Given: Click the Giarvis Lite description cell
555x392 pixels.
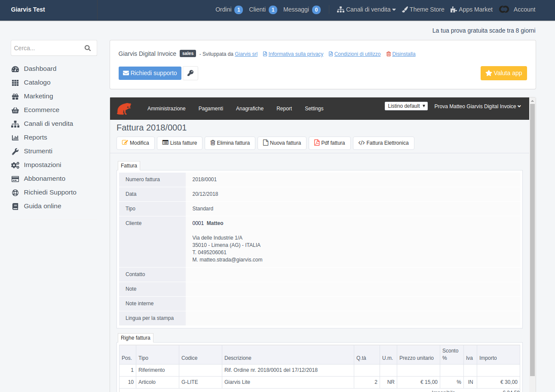Looking at the screenshot, I should pos(288,382).
